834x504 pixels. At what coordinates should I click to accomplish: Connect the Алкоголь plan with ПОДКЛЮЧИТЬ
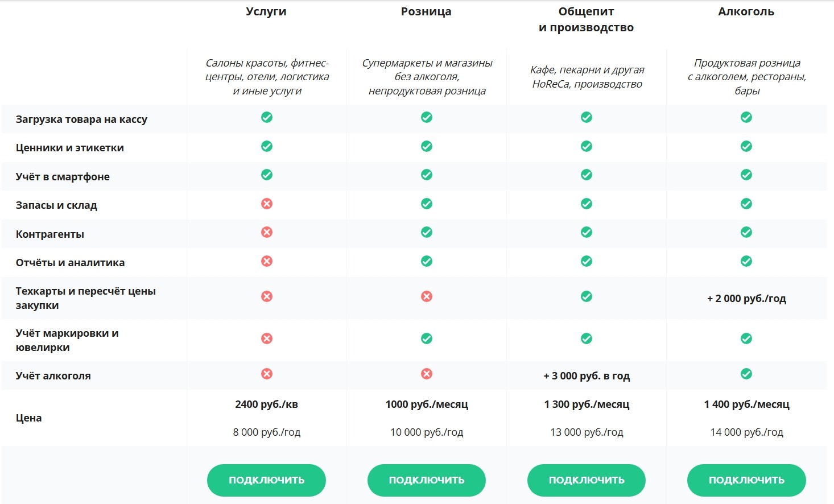click(746, 480)
